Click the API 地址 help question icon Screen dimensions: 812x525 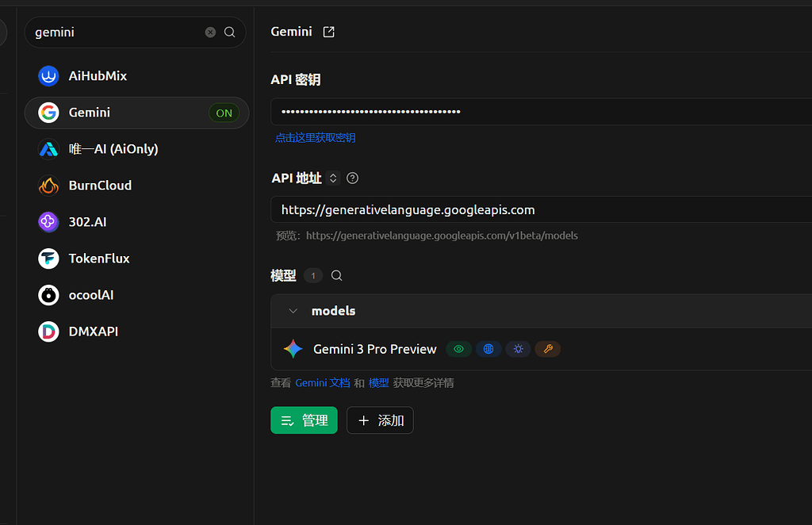352,178
